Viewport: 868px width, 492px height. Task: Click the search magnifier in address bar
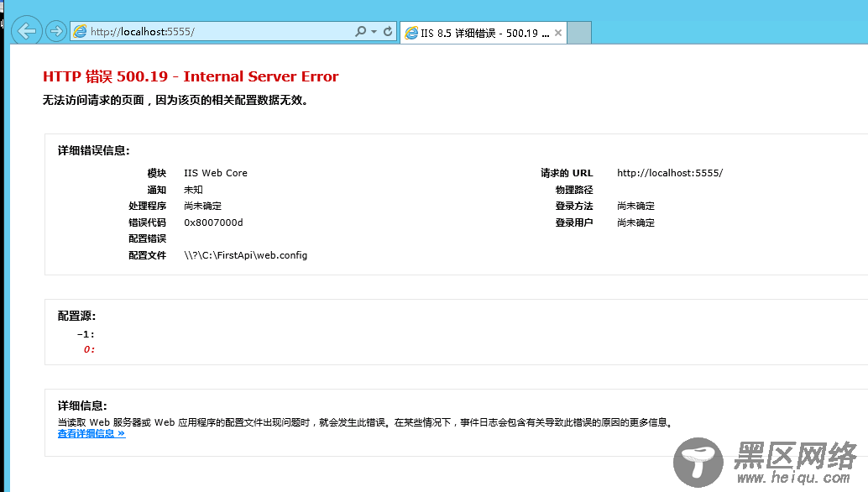point(360,32)
